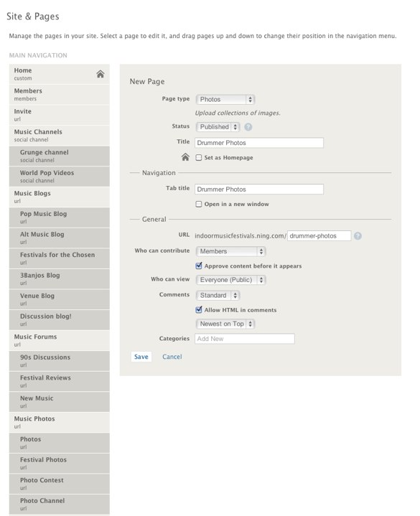Select Festivals for the Chosen subpage

tap(60, 258)
